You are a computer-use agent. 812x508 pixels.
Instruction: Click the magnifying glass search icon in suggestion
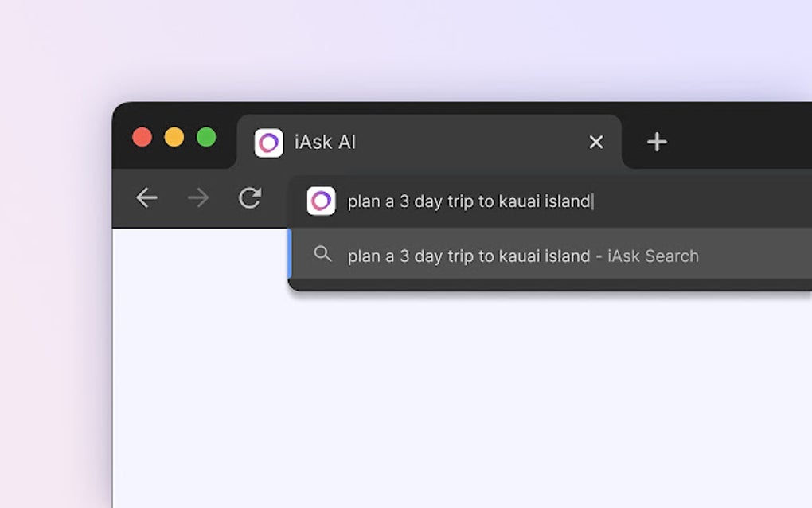pos(323,255)
